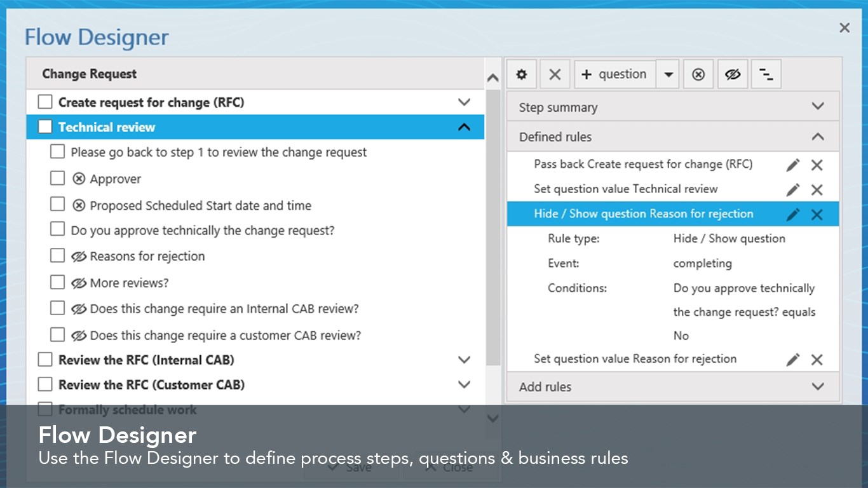Expand the Create request for change step
Viewport: 868px width, 488px height.
click(x=465, y=102)
